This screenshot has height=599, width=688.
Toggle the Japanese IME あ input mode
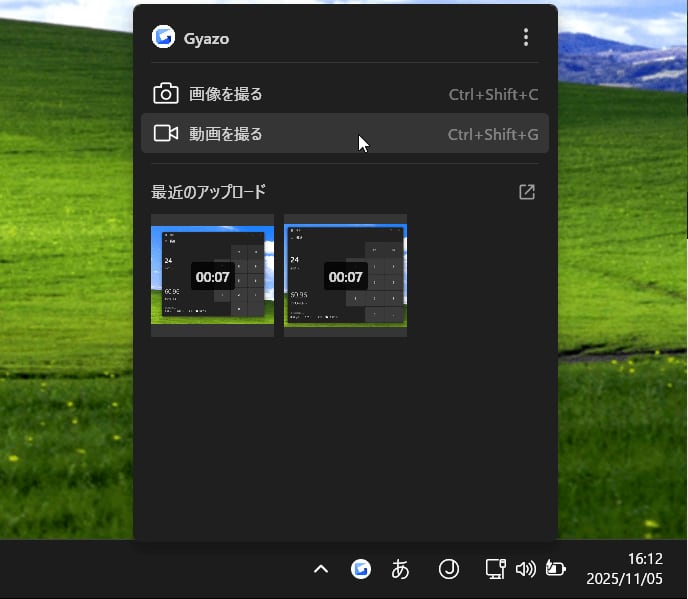tap(400, 570)
